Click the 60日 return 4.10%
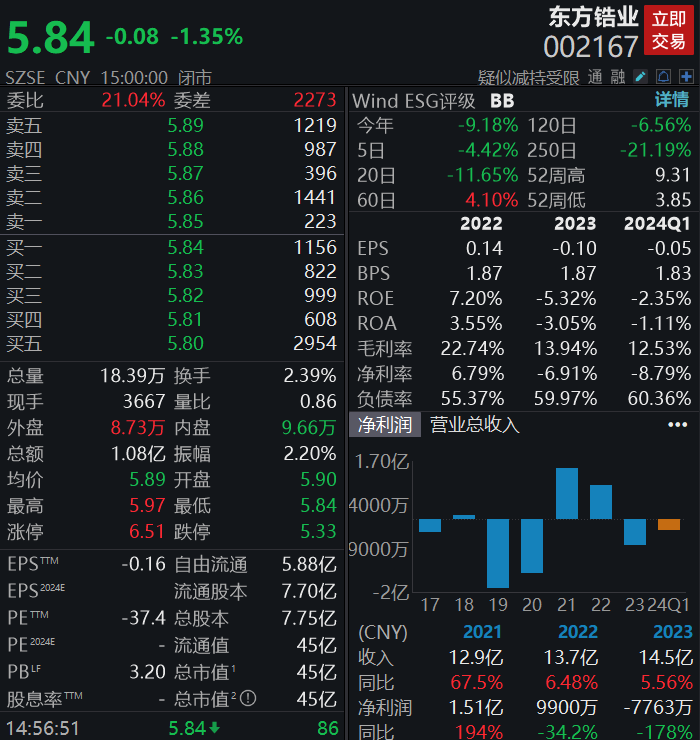700x740 pixels. tap(491, 201)
